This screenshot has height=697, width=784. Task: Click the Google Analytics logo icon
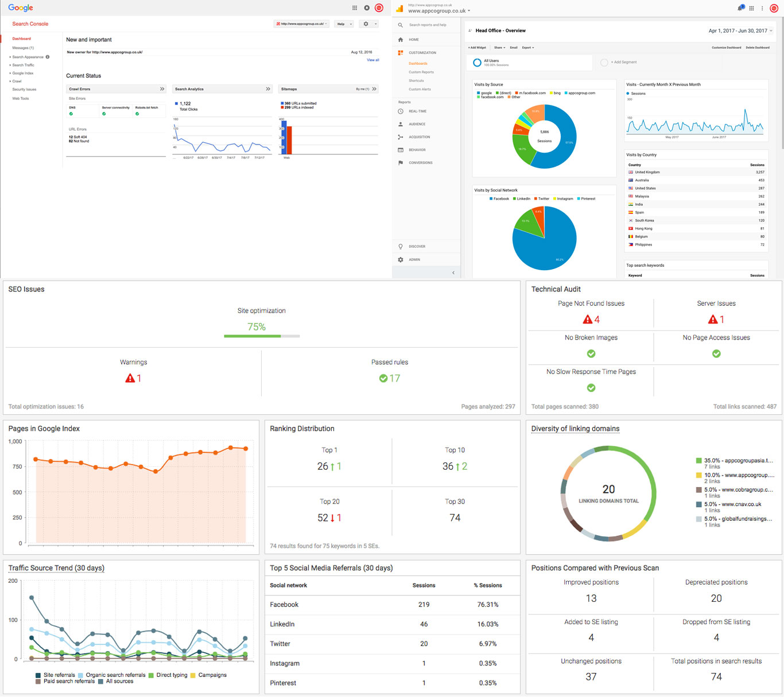pyautogui.click(x=399, y=9)
